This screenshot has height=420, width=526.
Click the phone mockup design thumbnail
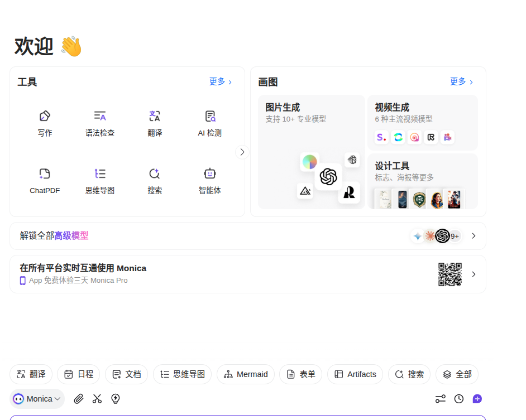(402, 200)
